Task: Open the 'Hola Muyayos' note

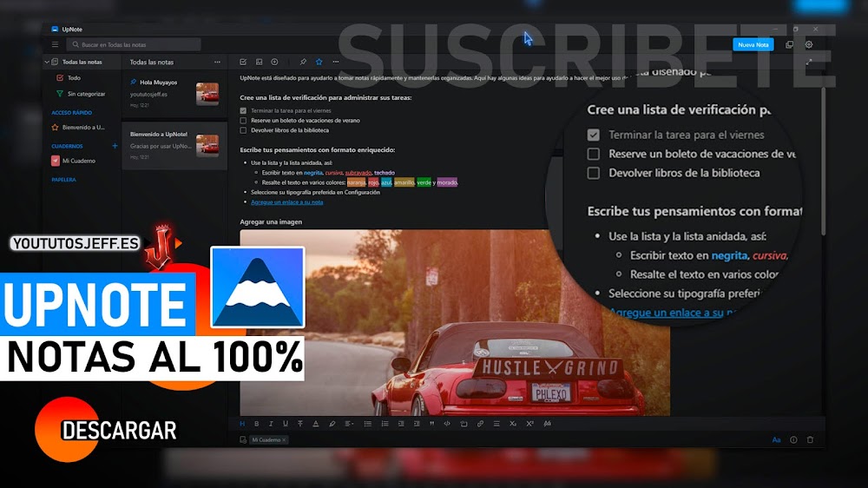Action: click(174, 94)
